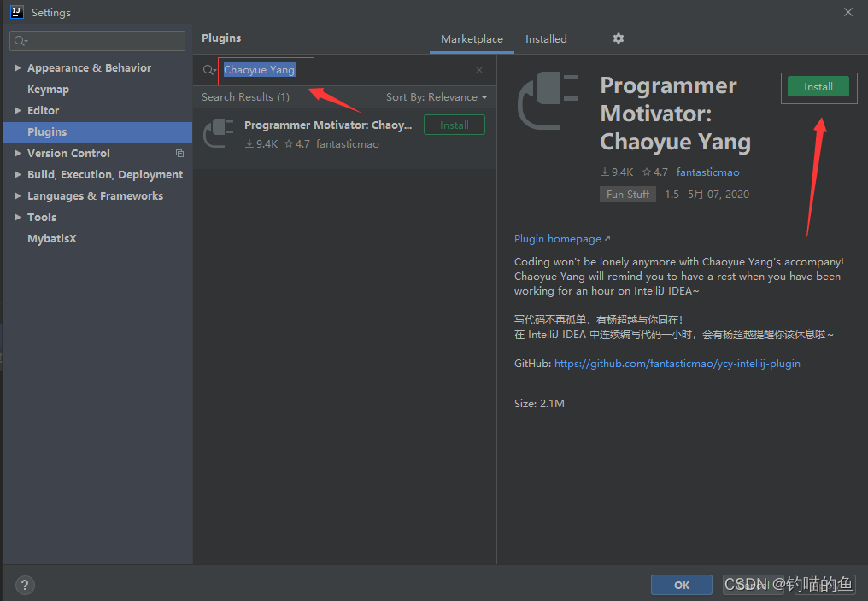Click the Version Control project-level icon

(x=179, y=154)
